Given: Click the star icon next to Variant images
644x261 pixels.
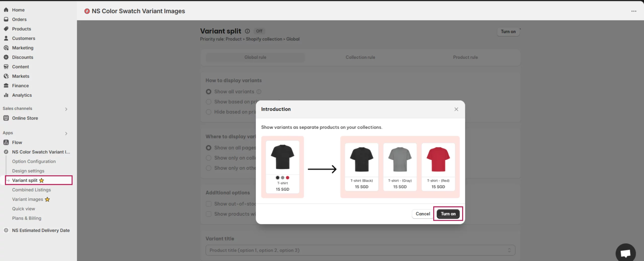Looking at the screenshot, I should pos(47,199).
